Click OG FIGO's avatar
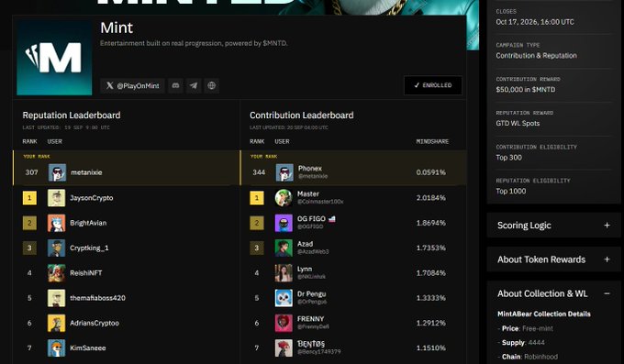The height and width of the screenshot is (364, 624). (x=284, y=223)
